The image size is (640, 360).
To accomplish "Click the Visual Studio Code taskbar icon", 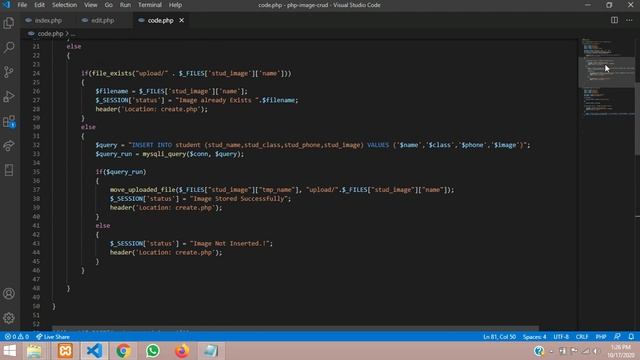I will tap(94, 351).
